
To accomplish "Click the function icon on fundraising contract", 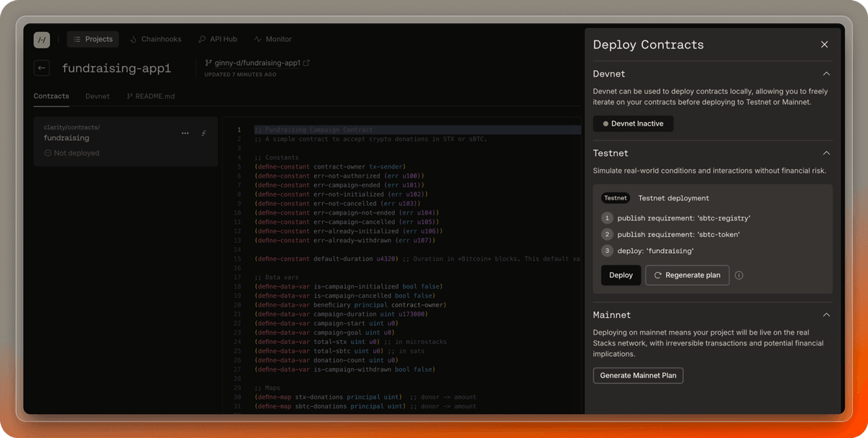I will pyautogui.click(x=204, y=134).
